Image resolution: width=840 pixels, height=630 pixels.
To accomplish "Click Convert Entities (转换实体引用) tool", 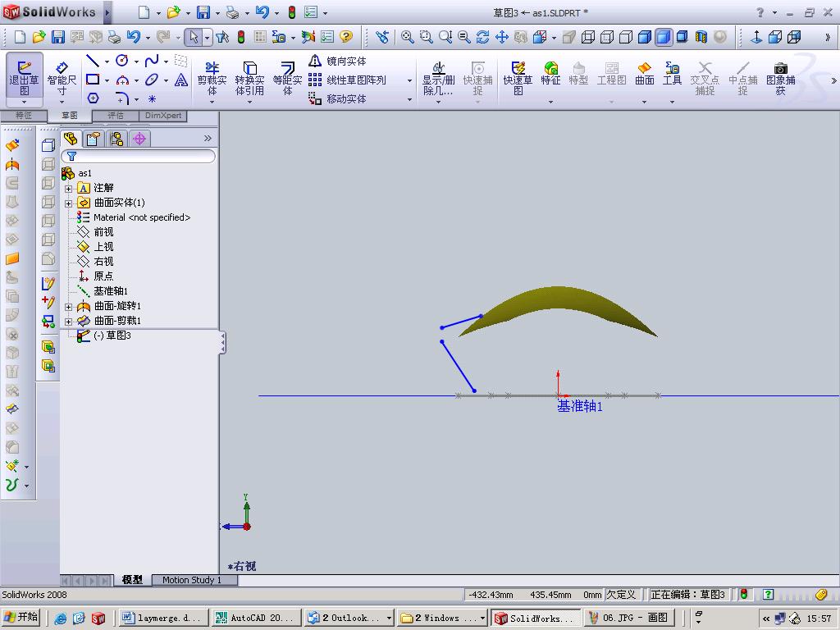I will coord(249,78).
